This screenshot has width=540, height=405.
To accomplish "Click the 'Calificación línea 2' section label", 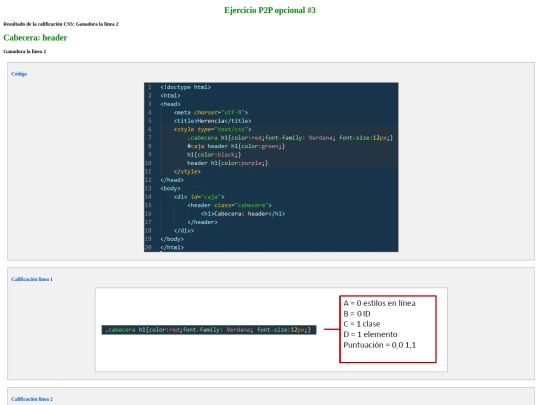I will click(32, 399).
